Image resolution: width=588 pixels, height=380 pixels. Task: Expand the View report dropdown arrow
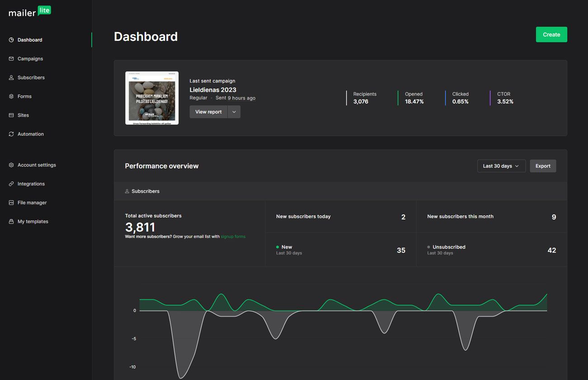point(234,112)
